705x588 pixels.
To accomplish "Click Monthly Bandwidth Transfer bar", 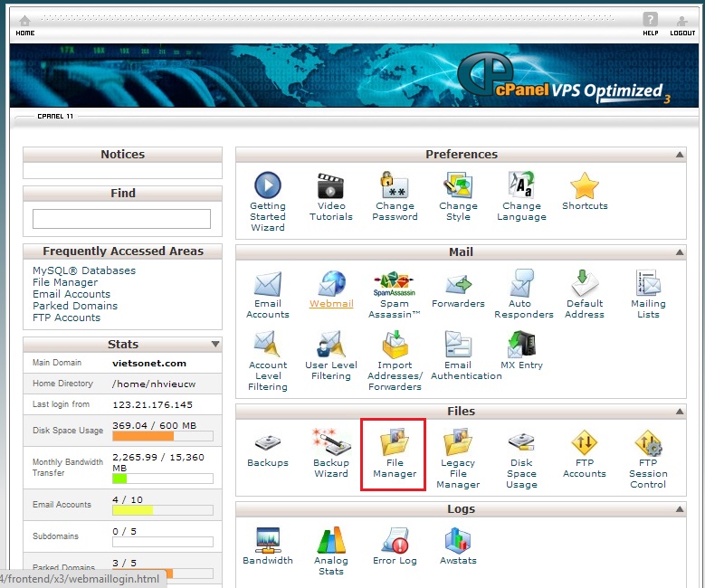I will point(163,479).
